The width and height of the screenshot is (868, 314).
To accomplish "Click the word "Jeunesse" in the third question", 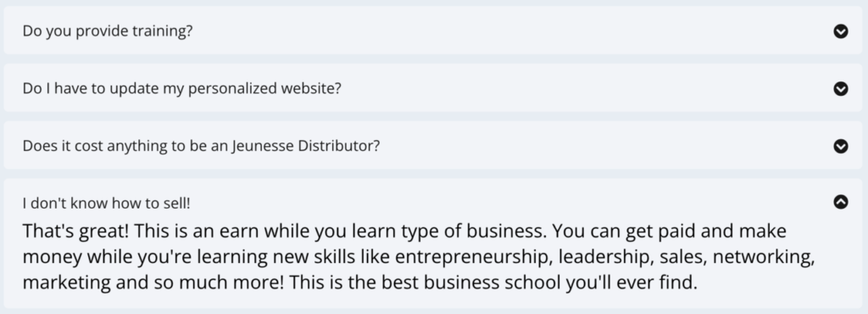I will [x=263, y=146].
